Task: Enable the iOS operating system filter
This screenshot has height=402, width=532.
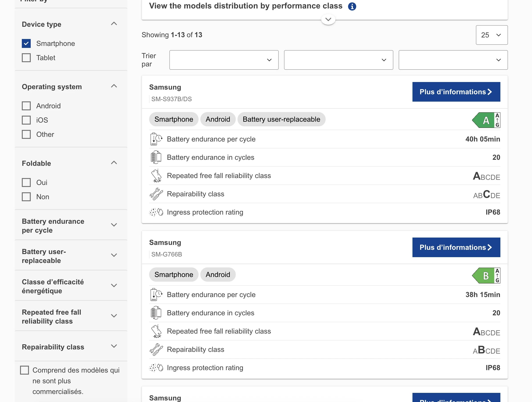Action: 26,120
